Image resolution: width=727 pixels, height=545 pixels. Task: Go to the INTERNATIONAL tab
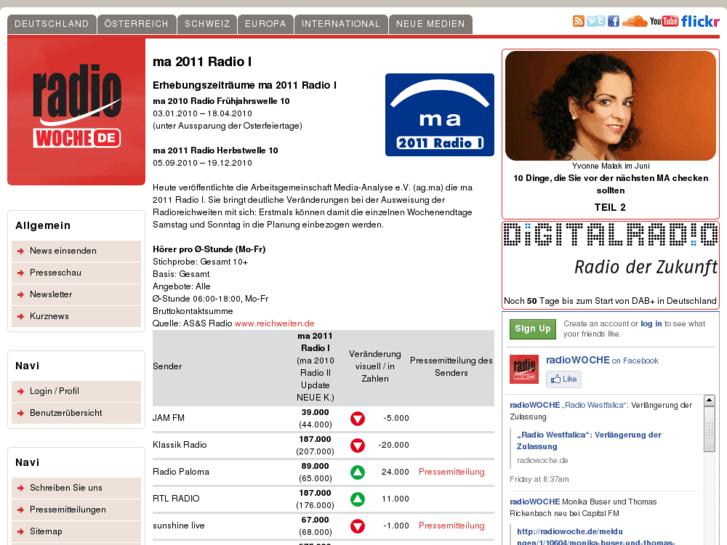tap(341, 24)
